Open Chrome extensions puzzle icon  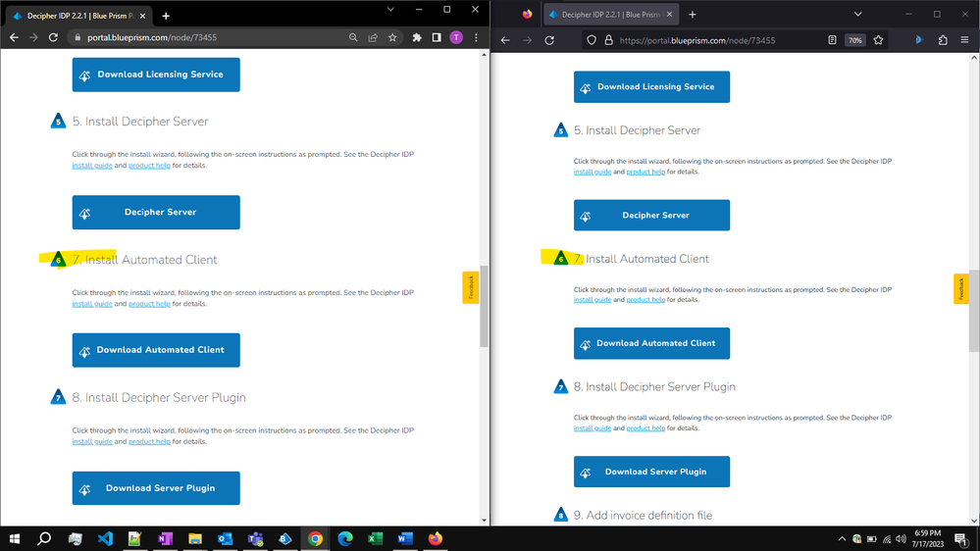click(x=417, y=37)
